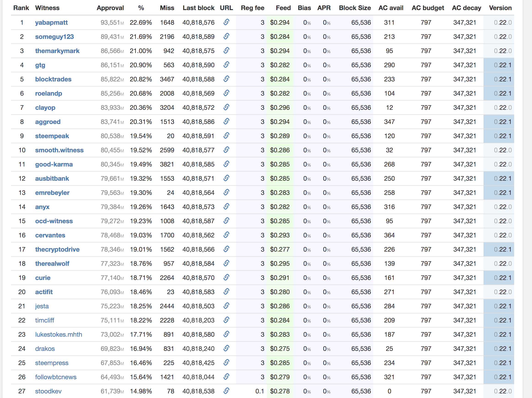Open emrebeyler's URL link icon
This screenshot has width=532, height=398.
pyautogui.click(x=226, y=192)
